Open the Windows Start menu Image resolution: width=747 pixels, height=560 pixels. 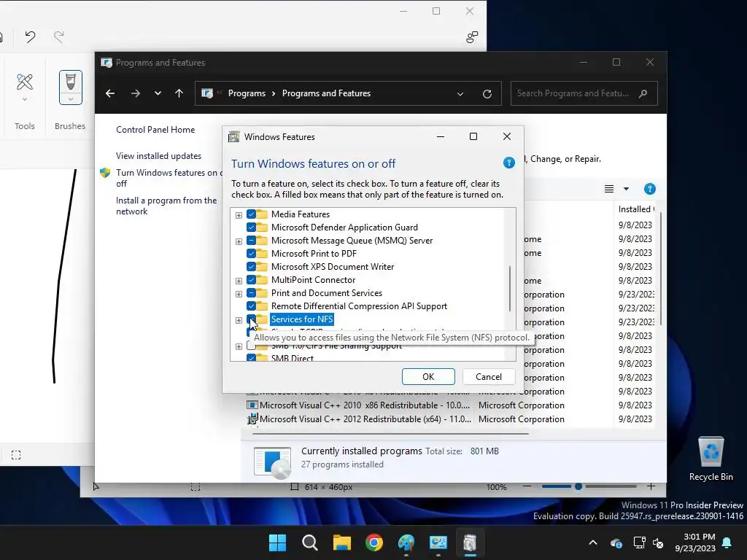[x=277, y=542]
